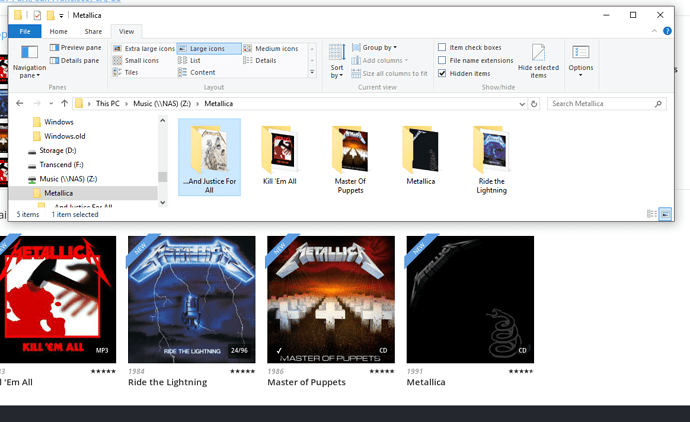Go back in folder history
Viewport: 690px width, 422px height.
(20, 103)
